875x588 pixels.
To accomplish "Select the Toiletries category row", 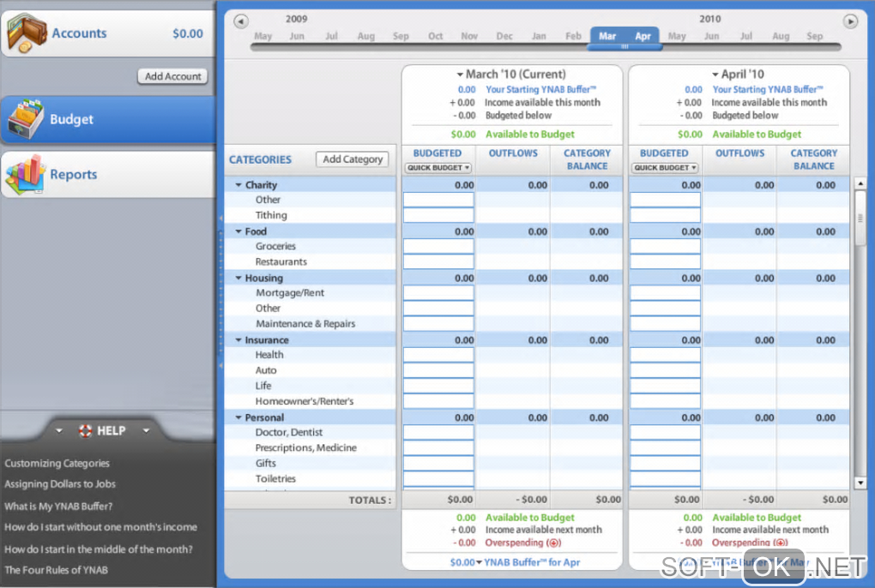I will click(x=311, y=479).
